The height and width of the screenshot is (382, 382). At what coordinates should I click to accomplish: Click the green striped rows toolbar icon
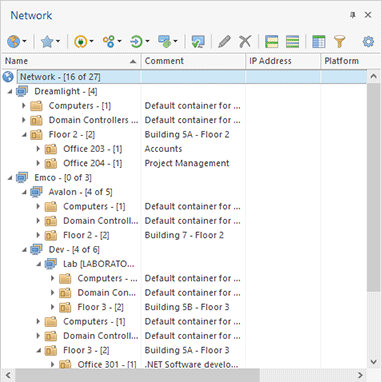[292, 42]
